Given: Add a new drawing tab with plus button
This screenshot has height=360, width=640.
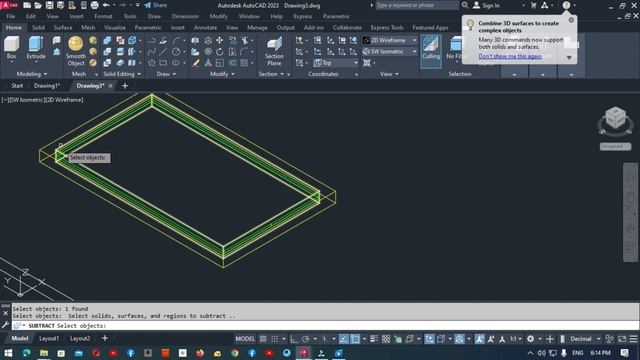Looking at the screenshot, I should [125, 86].
